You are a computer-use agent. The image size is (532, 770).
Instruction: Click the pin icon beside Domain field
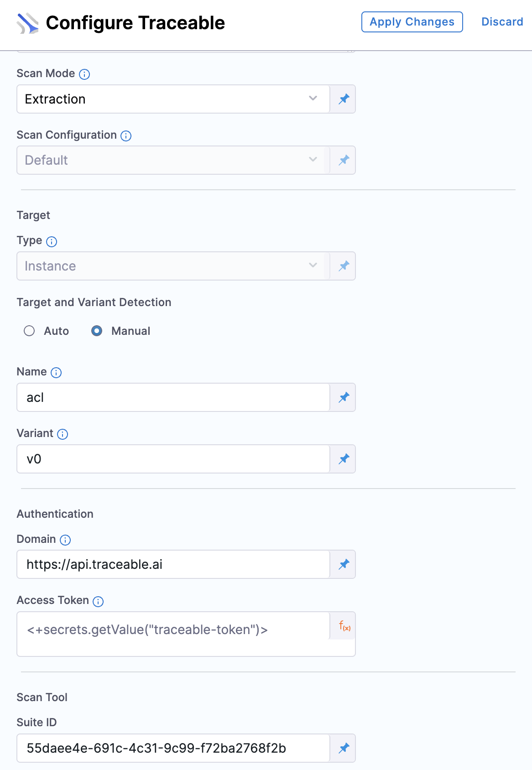[344, 564]
